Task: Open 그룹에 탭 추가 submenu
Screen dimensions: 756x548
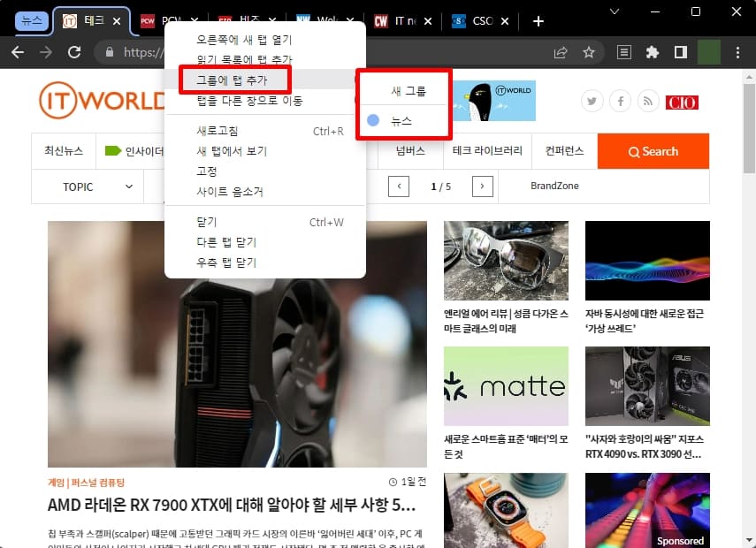Action: [x=265, y=80]
